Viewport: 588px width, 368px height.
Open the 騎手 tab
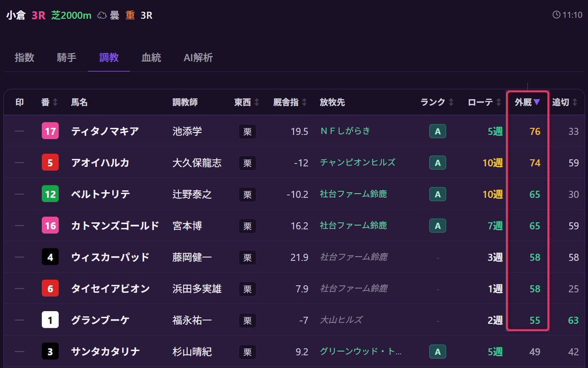67,57
